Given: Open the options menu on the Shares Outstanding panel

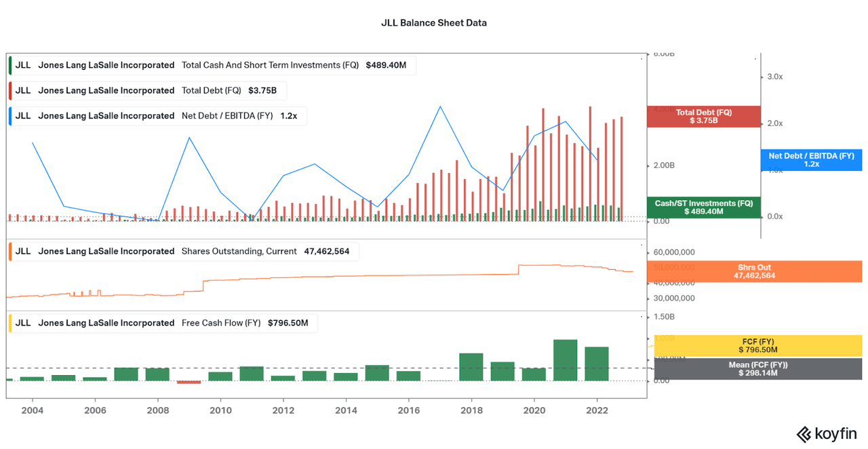Looking at the screenshot, I should tap(641, 246).
